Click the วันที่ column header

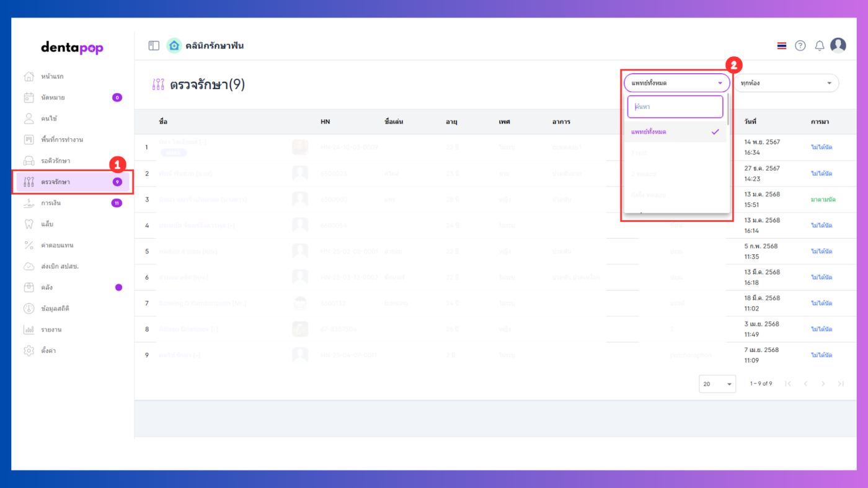750,122
